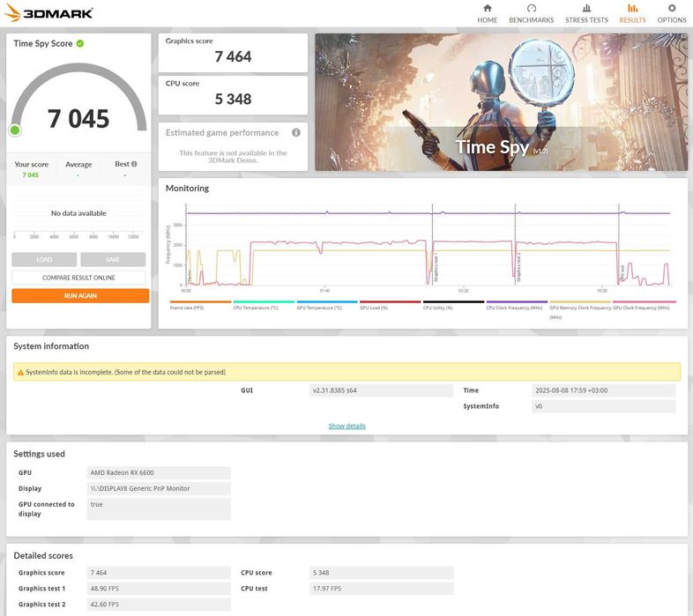Click the CPU score value 5 348 card
This screenshot has height=616, width=693.
click(233, 95)
